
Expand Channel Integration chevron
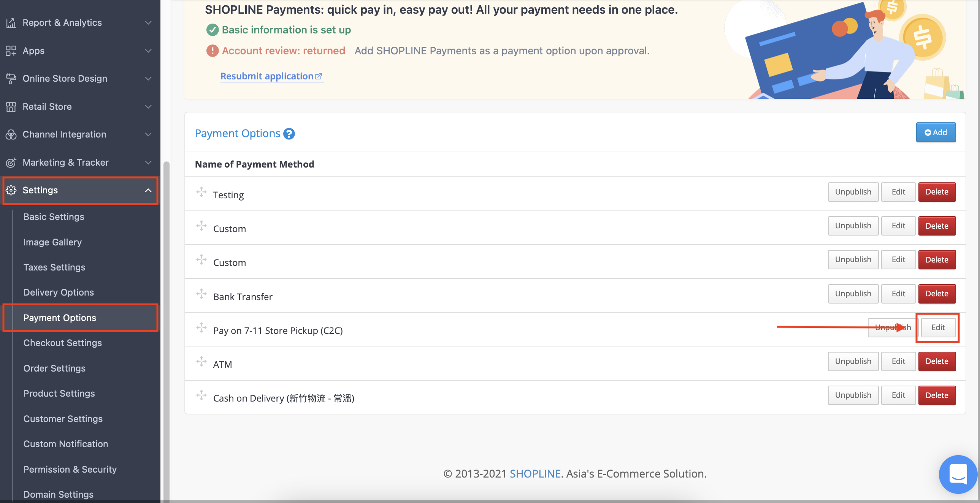(148, 134)
